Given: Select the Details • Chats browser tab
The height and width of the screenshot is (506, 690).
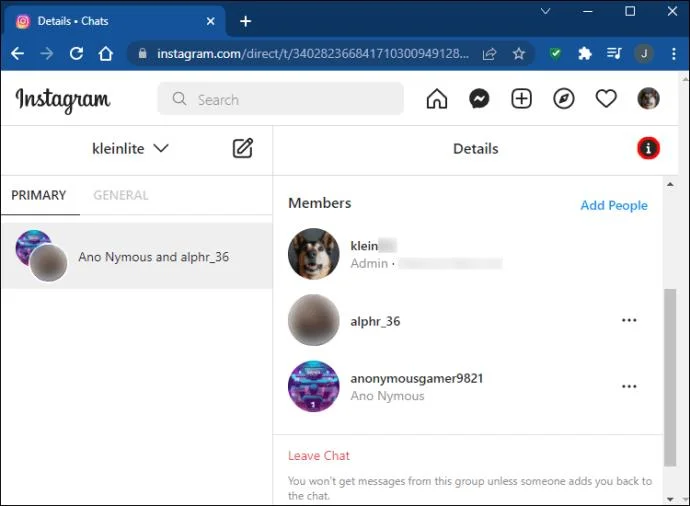Looking at the screenshot, I should (x=114, y=21).
